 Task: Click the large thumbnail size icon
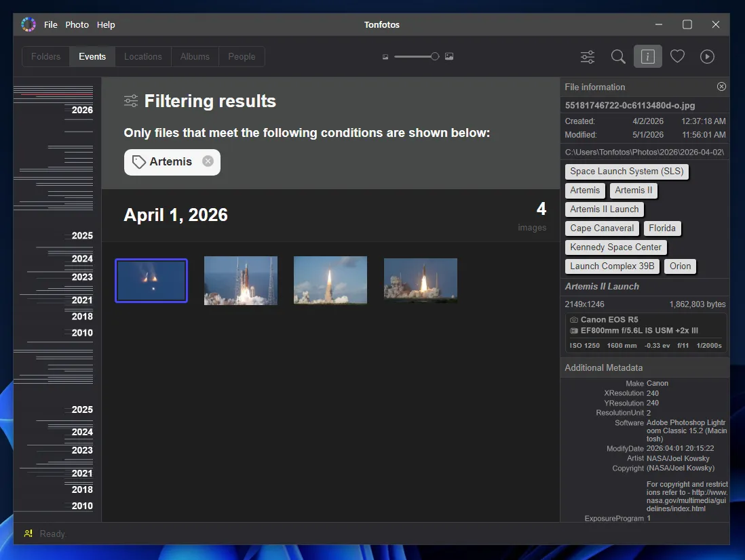coord(449,56)
